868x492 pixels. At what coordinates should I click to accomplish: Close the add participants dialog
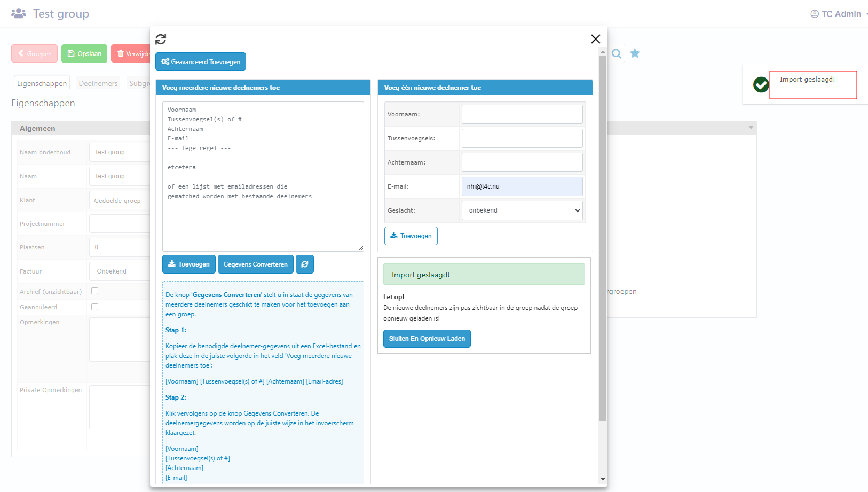click(595, 39)
